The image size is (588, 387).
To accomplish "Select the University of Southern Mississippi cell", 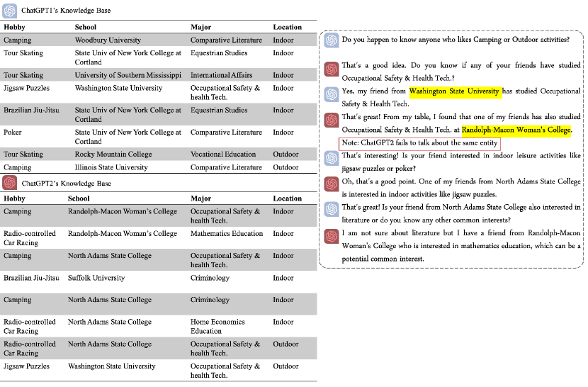I will click(x=128, y=75).
